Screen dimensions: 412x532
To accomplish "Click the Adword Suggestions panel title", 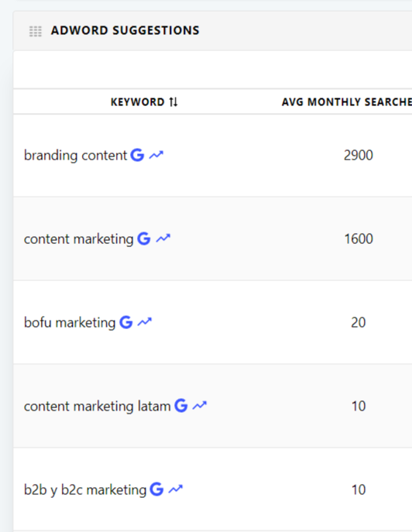I will point(125,30).
